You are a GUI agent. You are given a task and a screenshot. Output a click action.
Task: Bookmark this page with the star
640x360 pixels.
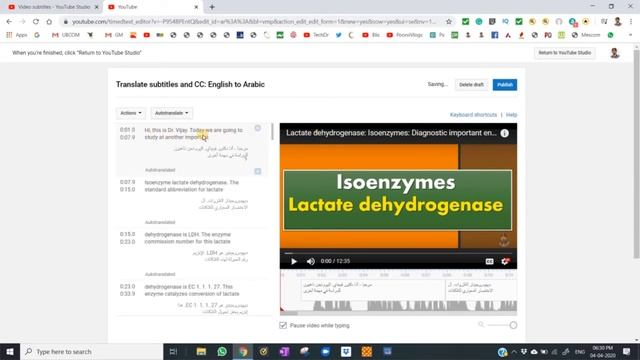click(x=449, y=22)
